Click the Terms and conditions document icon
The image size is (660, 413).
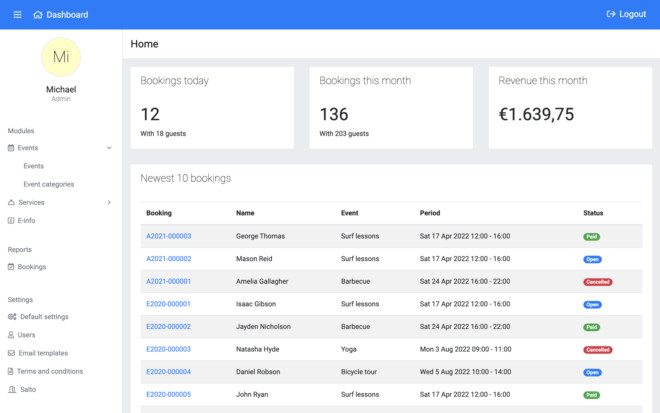click(11, 371)
